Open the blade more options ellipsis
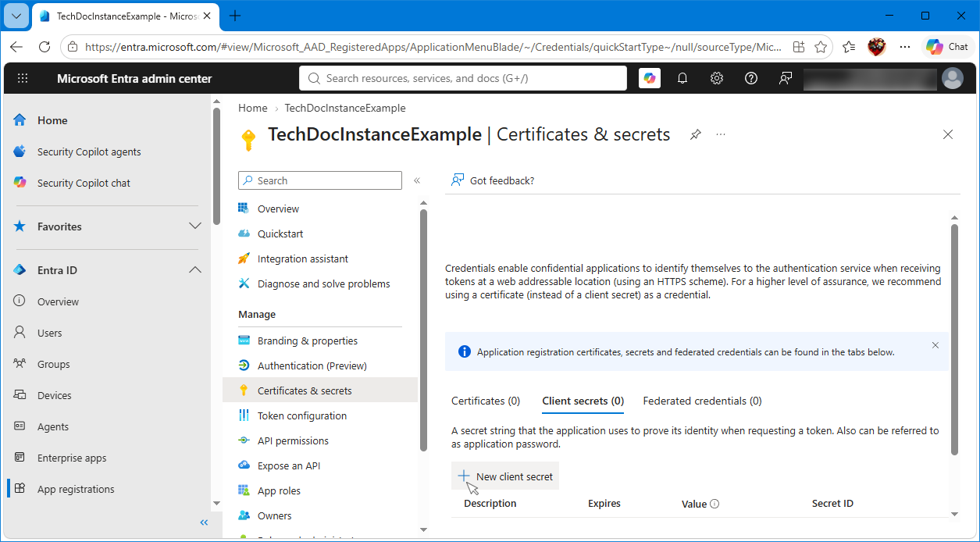This screenshot has height=542, width=980. (x=721, y=135)
